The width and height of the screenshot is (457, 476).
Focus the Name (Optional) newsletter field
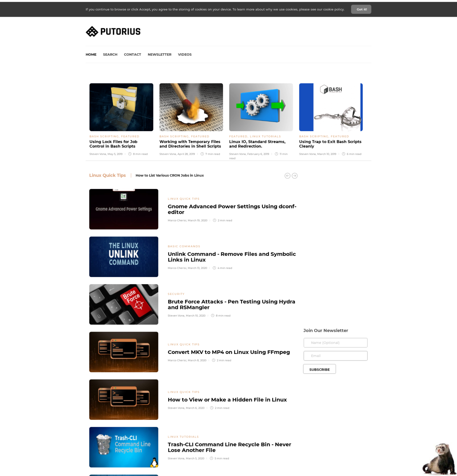(x=336, y=343)
